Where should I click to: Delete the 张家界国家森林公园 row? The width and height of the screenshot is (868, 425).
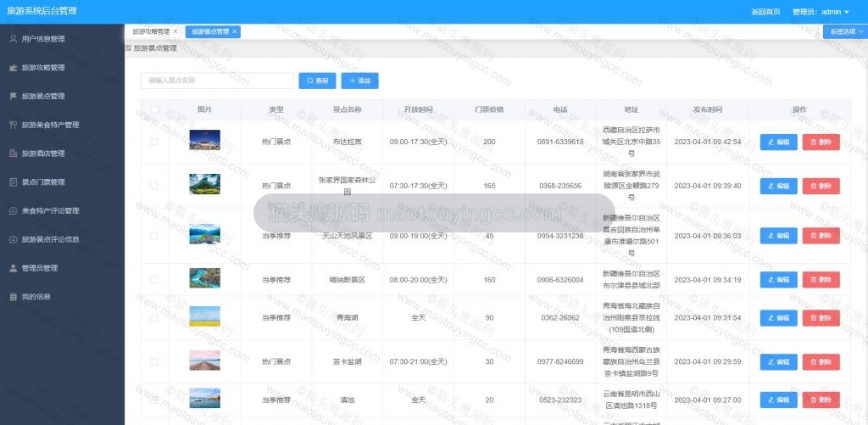[x=821, y=186]
